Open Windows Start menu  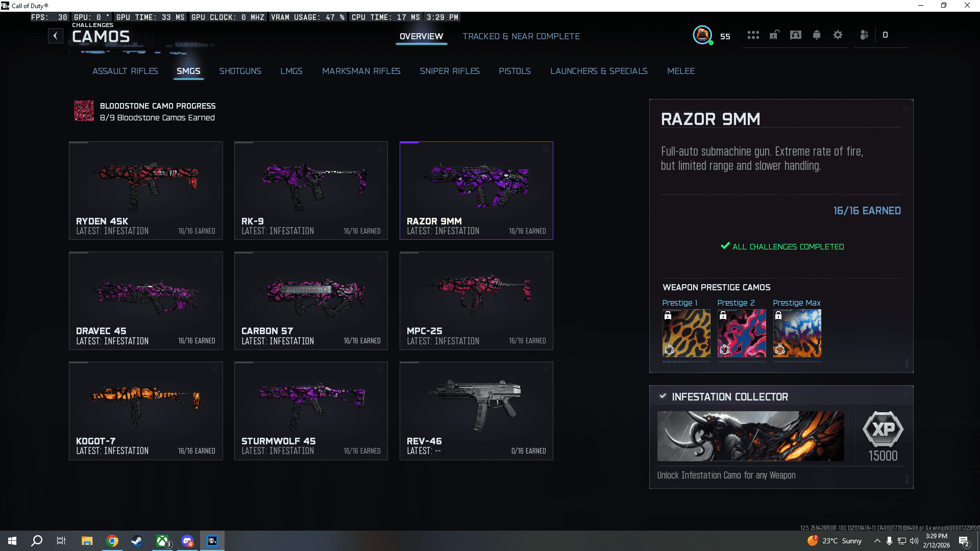12,541
